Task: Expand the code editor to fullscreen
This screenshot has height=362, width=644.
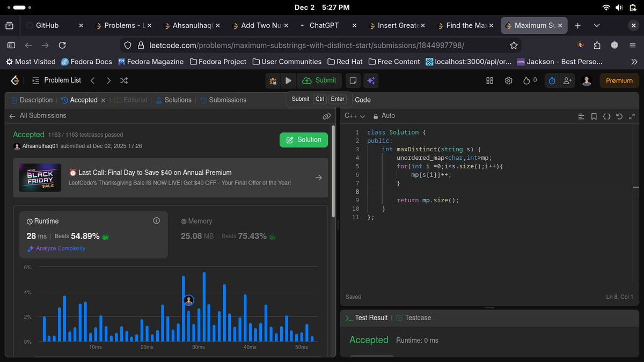Action: [632, 116]
